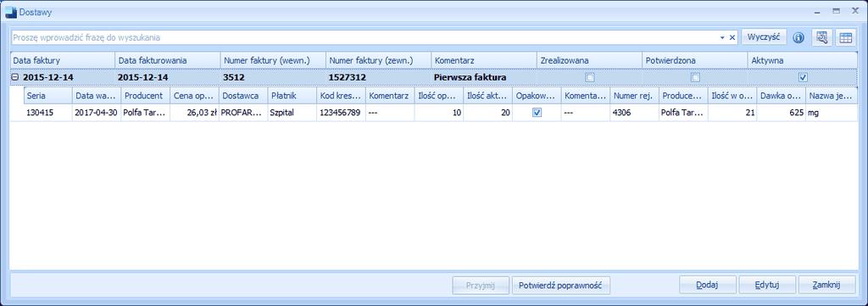Select the '130415' series cell
Viewport: 868px width, 306px height.
point(47,113)
